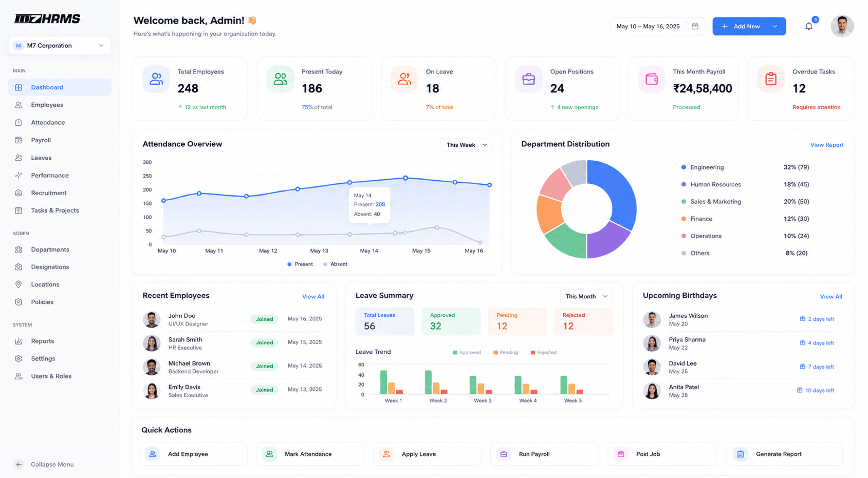Open the Employees menu item
Viewport: 868px width, 478px height.
click(x=60, y=105)
